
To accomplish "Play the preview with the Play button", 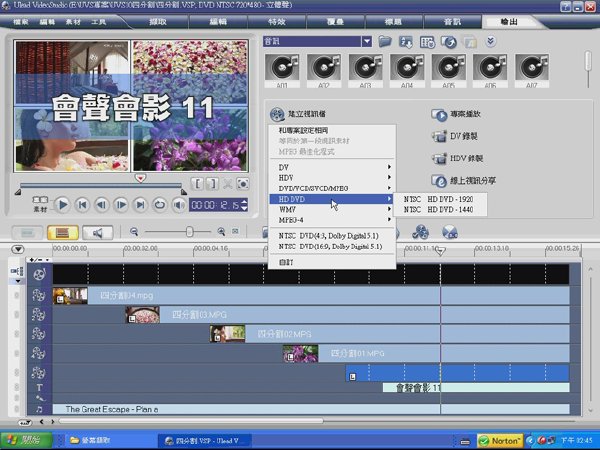I will click(x=62, y=205).
